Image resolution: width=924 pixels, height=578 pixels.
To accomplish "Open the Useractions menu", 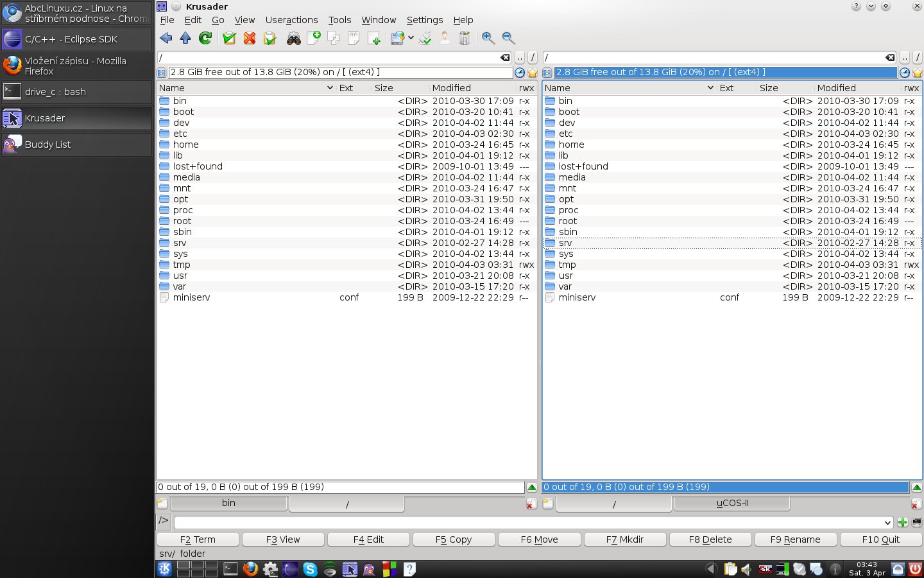I will 291,20.
